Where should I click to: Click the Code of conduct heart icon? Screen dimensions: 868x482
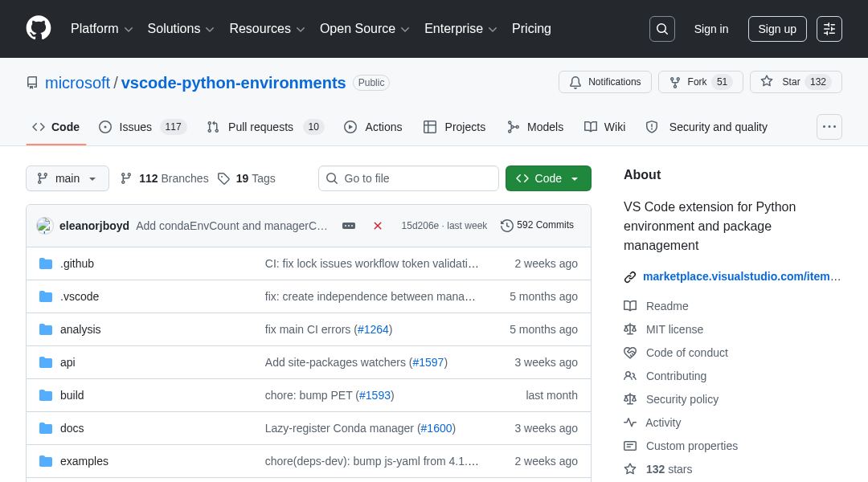[630, 353]
